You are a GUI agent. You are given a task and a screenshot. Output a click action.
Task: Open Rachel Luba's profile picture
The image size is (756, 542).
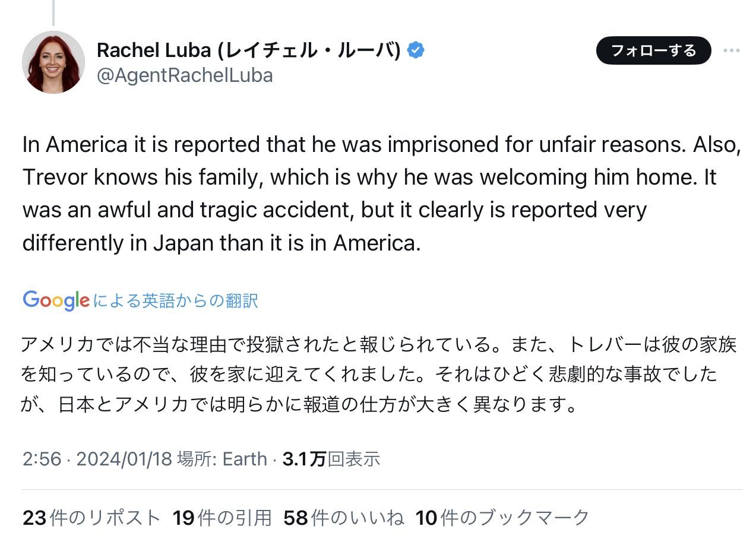point(53,62)
